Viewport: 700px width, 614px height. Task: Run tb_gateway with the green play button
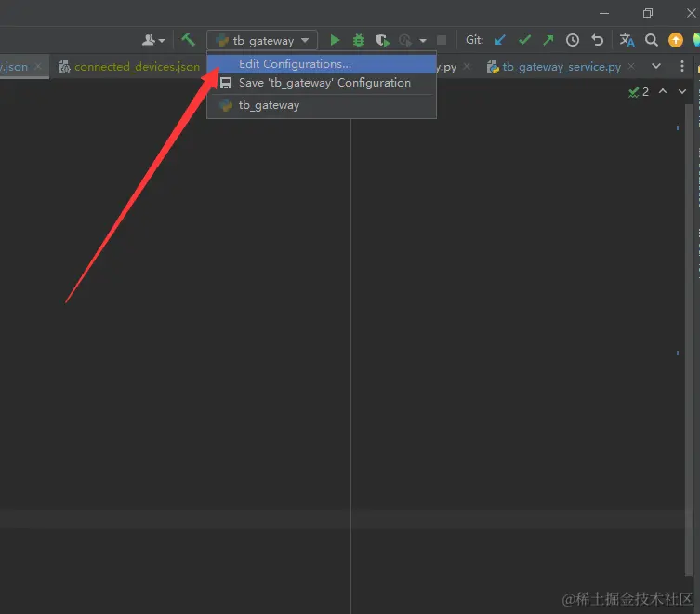coord(335,40)
